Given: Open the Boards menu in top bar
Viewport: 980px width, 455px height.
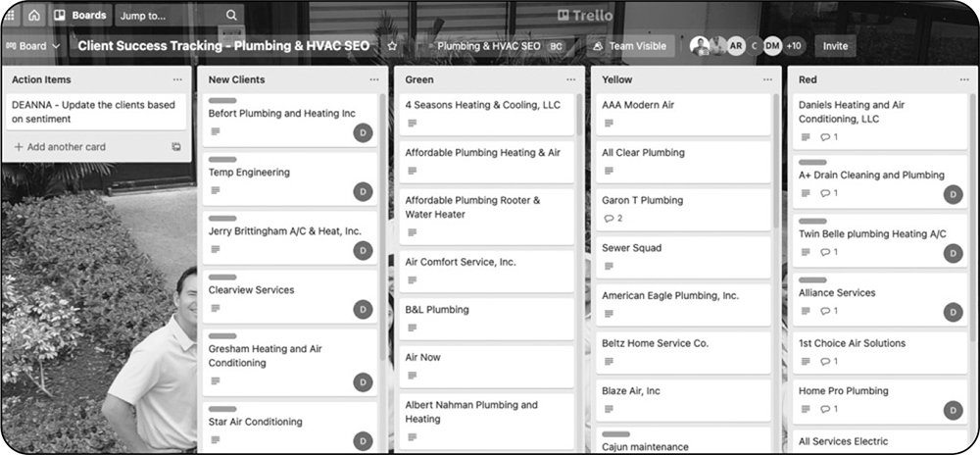Looking at the screenshot, I should tap(80, 15).
